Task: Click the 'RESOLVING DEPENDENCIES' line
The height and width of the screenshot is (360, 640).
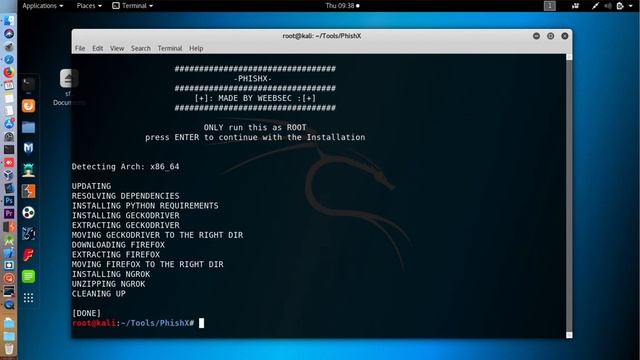Action: [125, 196]
